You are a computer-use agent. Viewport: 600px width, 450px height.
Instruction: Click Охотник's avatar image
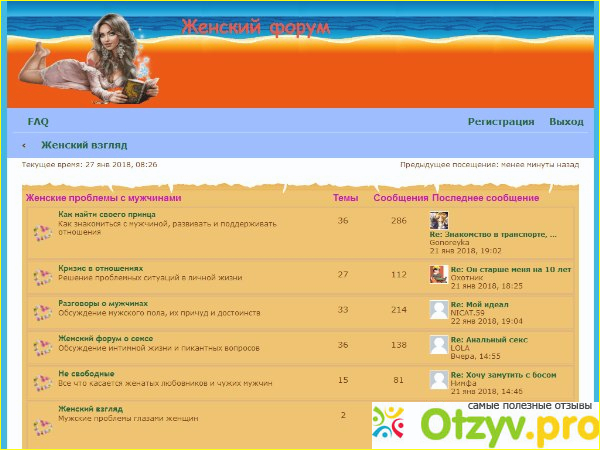click(x=438, y=274)
